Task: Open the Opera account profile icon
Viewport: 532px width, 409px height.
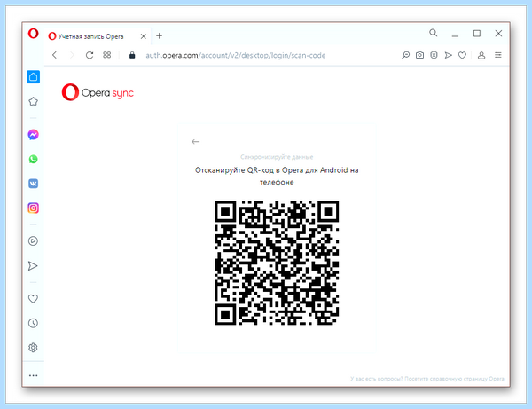Action: pos(481,55)
